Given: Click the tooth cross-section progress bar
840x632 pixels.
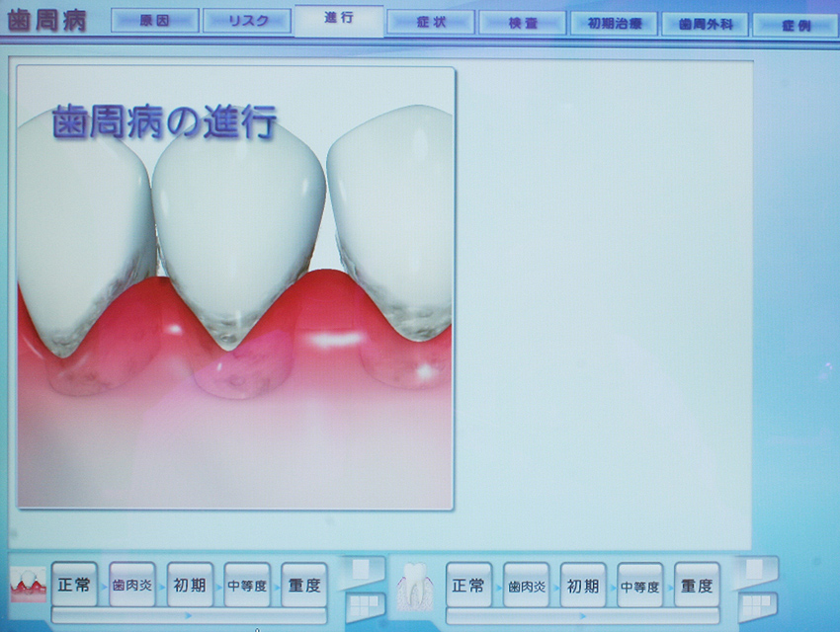Looking at the screenshot, I should pyautogui.click(x=582, y=616).
